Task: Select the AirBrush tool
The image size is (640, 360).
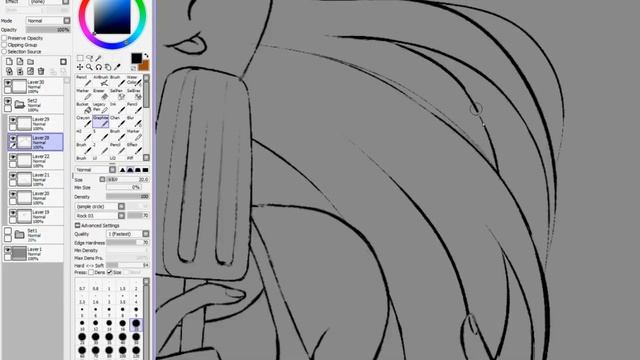Action: point(101,80)
